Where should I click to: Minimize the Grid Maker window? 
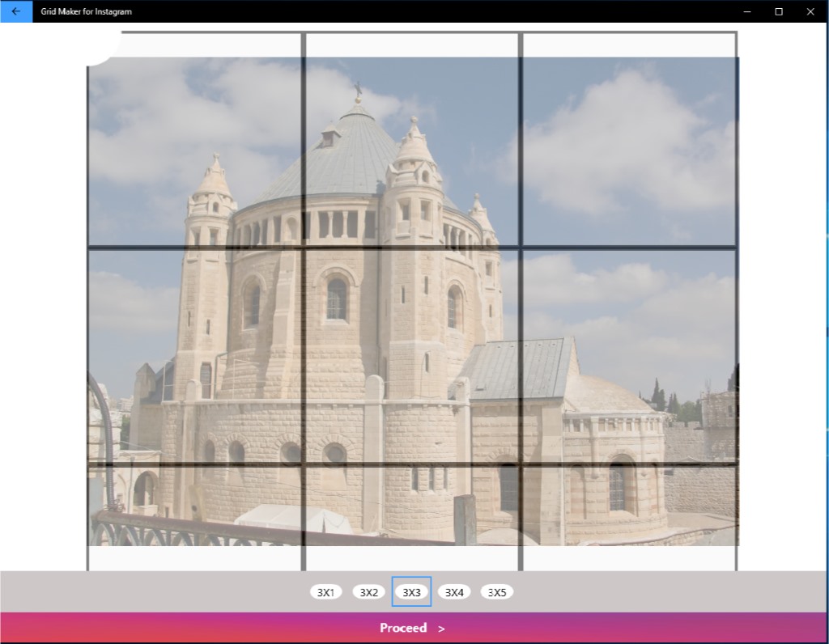[746, 11]
